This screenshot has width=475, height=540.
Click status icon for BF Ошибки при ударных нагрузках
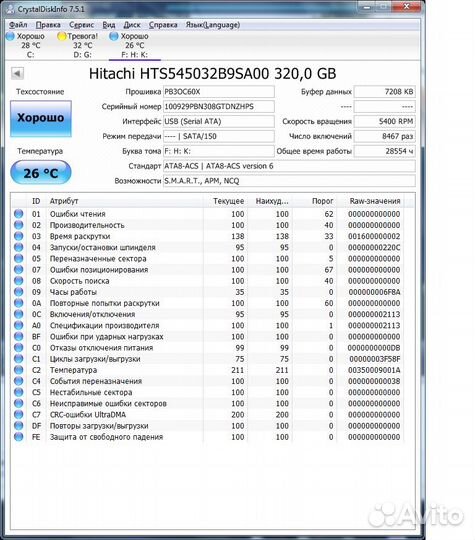coord(19,336)
